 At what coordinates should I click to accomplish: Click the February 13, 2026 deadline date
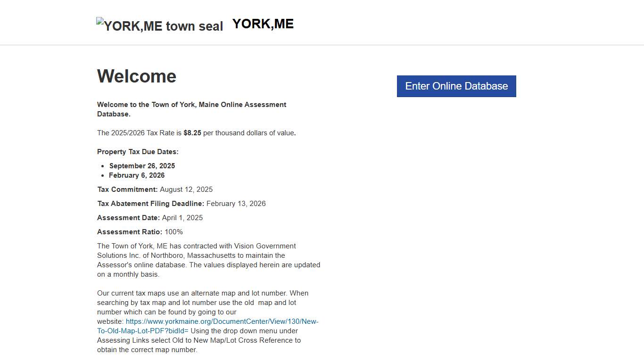[x=236, y=204]
